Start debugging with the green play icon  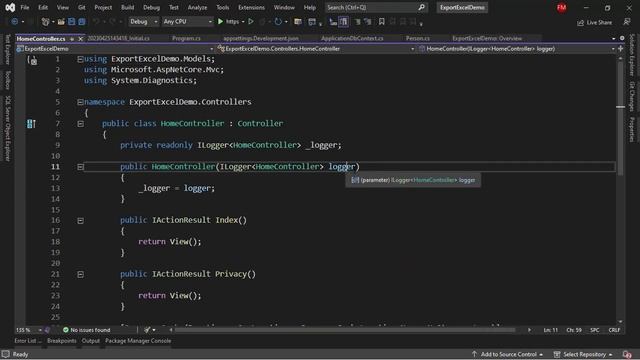coord(220,22)
